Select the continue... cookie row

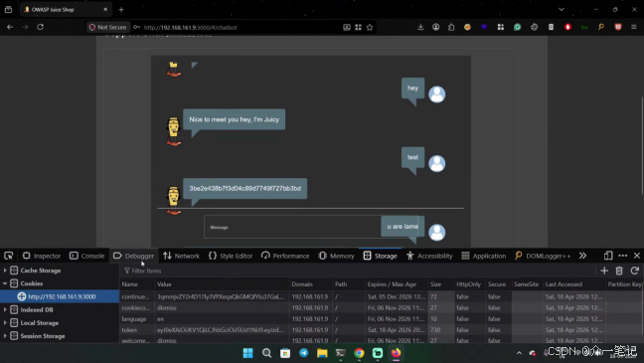tap(382, 296)
